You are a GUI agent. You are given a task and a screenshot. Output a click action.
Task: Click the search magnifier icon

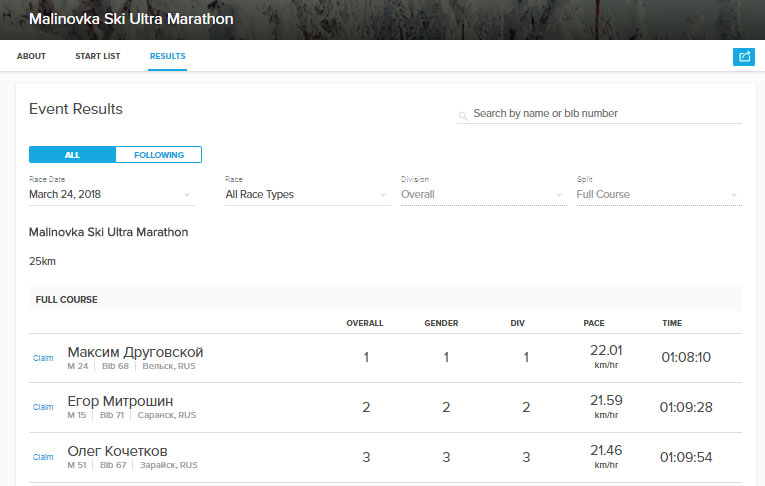[463, 116]
